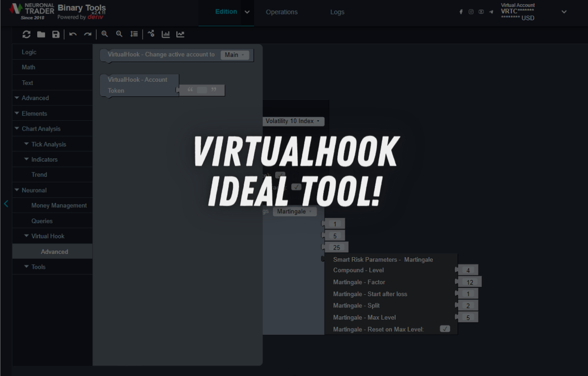Click the redo arrow icon

pos(87,34)
